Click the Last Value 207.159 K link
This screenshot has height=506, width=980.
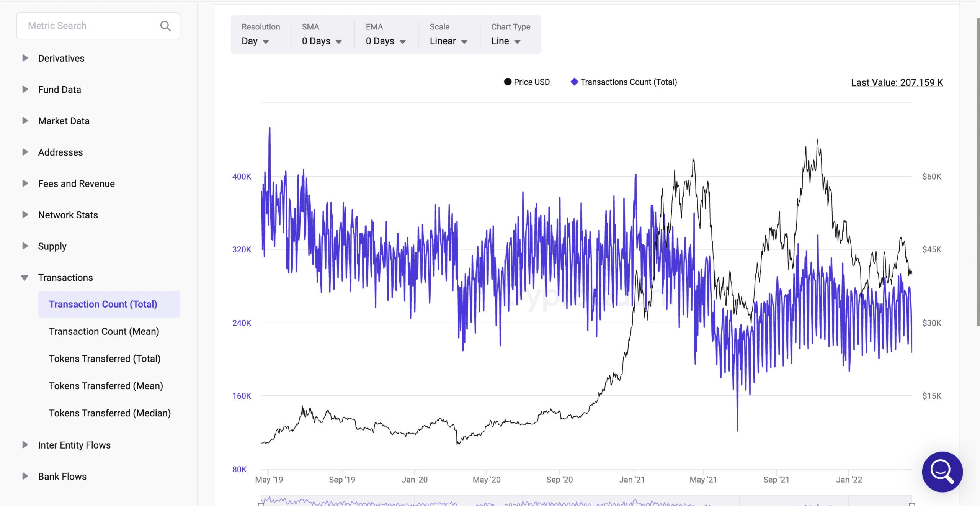click(897, 82)
